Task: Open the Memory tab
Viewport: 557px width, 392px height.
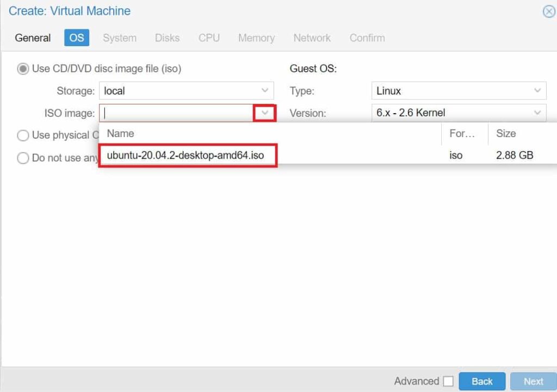Action: [x=256, y=38]
